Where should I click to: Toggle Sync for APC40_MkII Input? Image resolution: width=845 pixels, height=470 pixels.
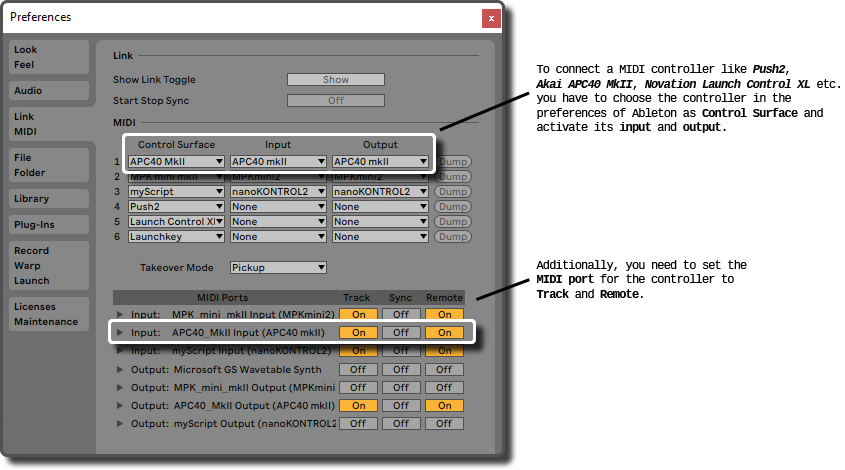[x=401, y=333]
